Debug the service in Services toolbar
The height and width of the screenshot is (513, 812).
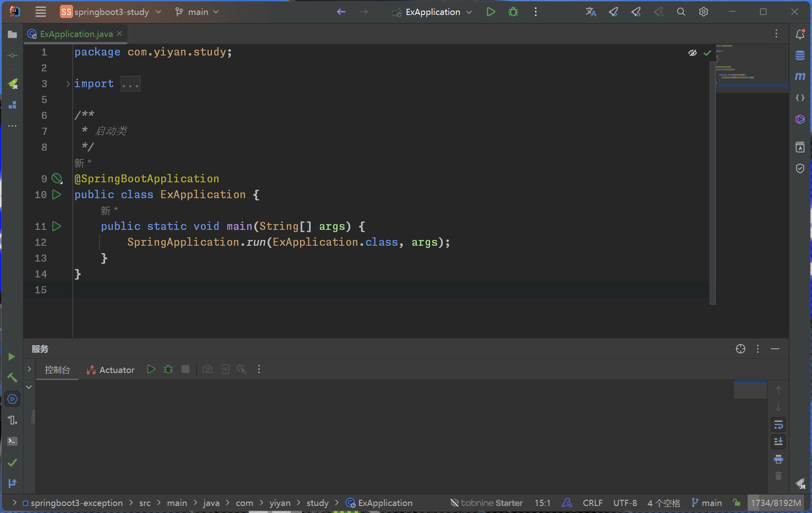tap(168, 369)
